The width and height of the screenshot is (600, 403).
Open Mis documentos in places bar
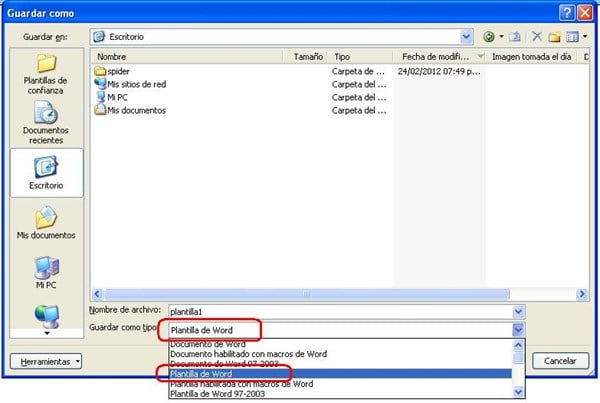coord(46,223)
